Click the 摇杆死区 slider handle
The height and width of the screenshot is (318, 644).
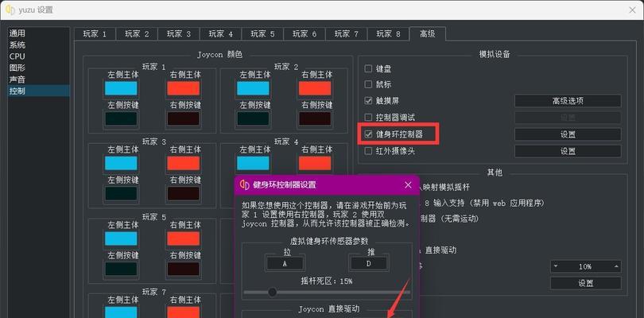pyautogui.click(x=272, y=292)
